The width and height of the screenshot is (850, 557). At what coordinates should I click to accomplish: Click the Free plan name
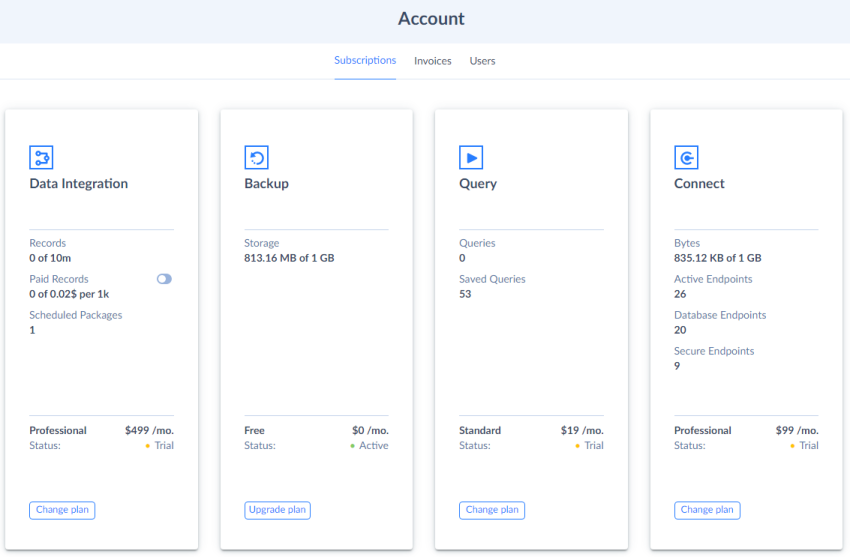(254, 430)
